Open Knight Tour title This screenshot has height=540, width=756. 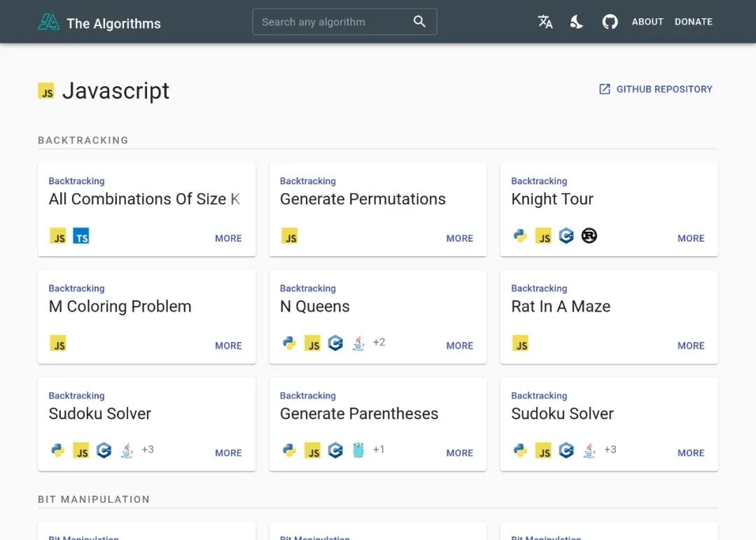point(552,199)
